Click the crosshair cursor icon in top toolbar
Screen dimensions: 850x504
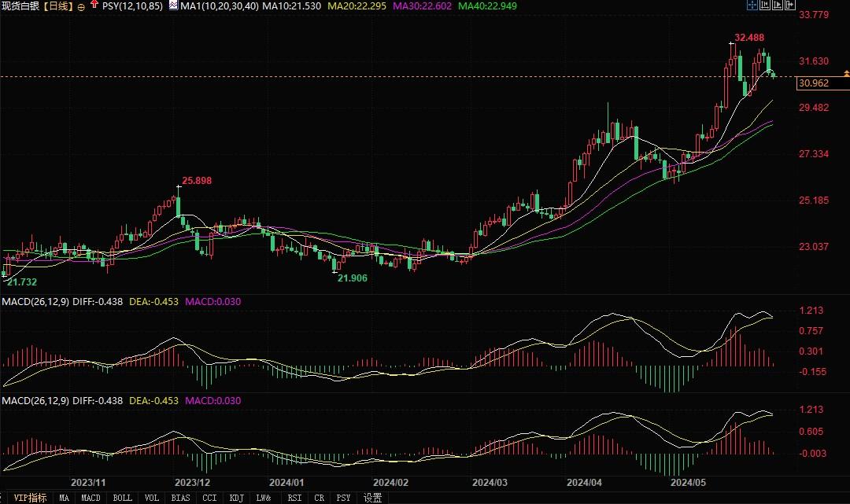click(x=752, y=6)
